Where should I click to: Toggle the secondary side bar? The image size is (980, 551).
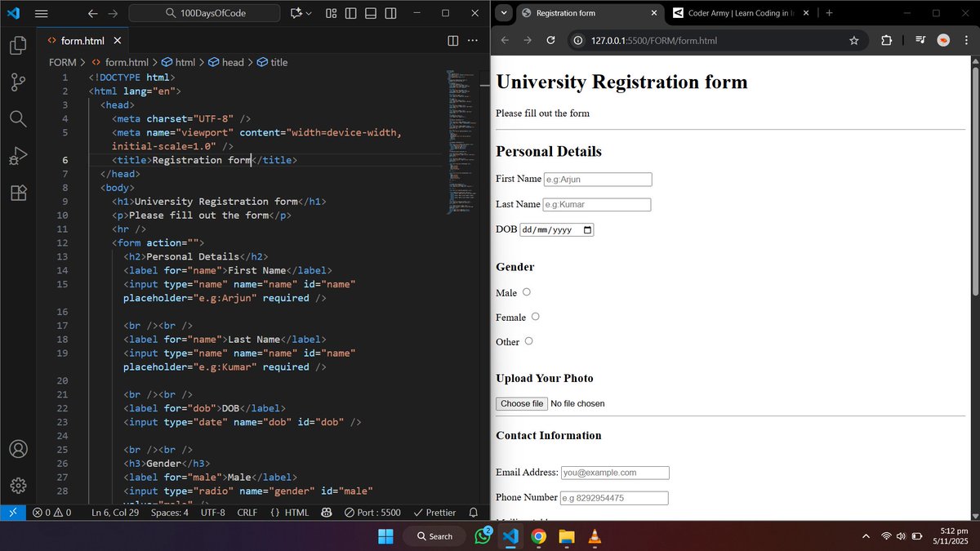coord(391,13)
